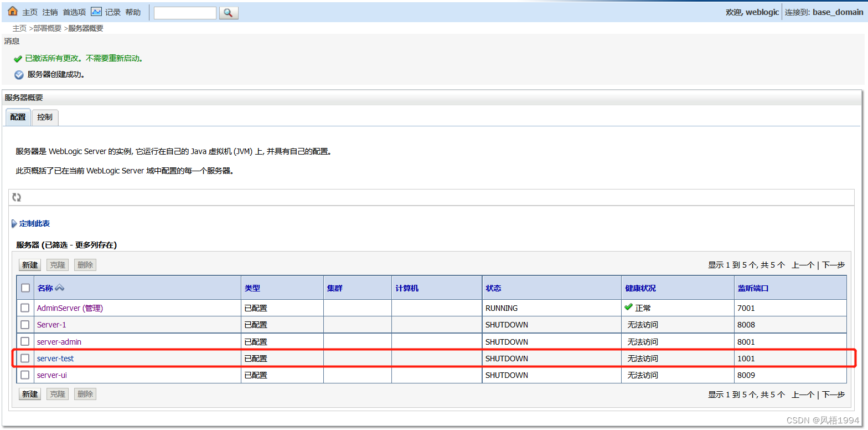Click bottom 下一步 pagination link
This screenshot has height=430, width=868.
pyautogui.click(x=834, y=395)
